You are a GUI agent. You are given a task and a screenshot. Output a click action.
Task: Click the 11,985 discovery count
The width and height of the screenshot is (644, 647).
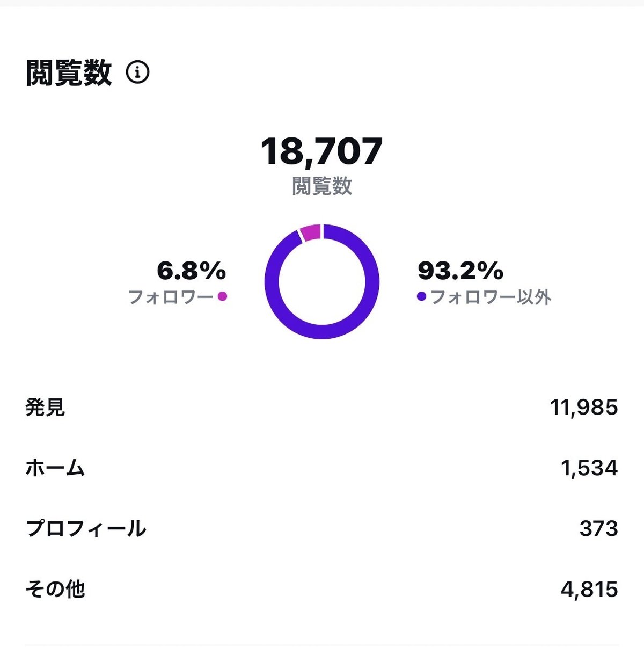[x=584, y=408]
